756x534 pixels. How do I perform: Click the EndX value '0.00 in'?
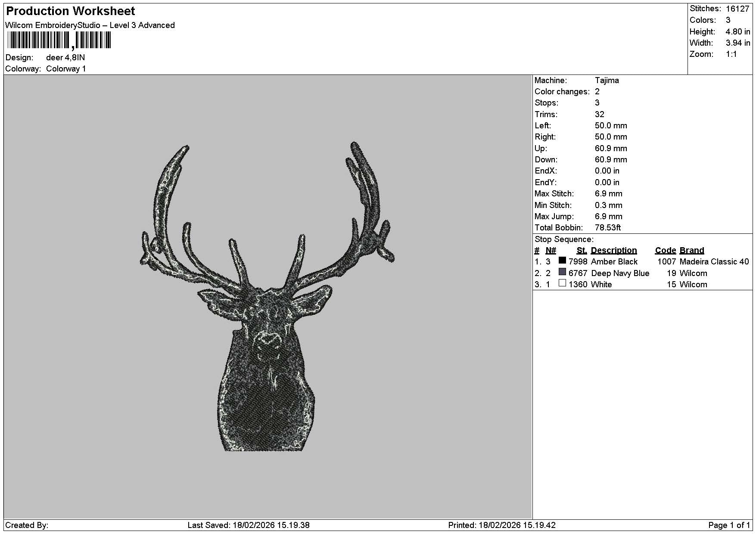607,171
